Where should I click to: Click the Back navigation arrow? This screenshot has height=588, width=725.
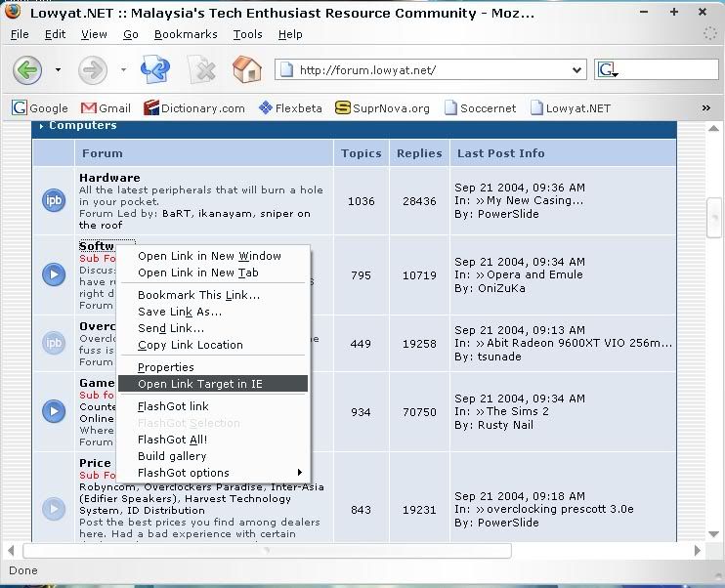coord(27,69)
